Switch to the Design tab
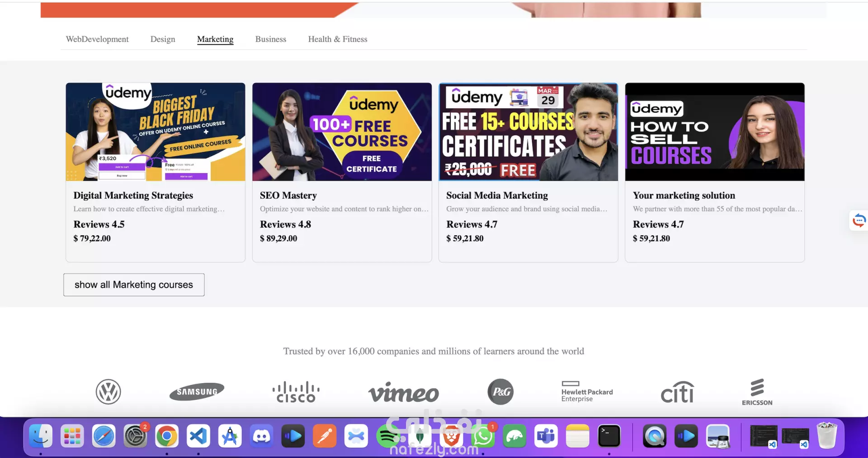Image resolution: width=868 pixels, height=458 pixels. coord(163,39)
